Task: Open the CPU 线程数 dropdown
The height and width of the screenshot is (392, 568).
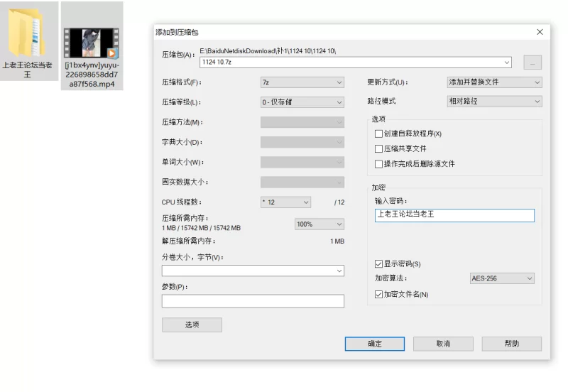Action: pos(285,202)
